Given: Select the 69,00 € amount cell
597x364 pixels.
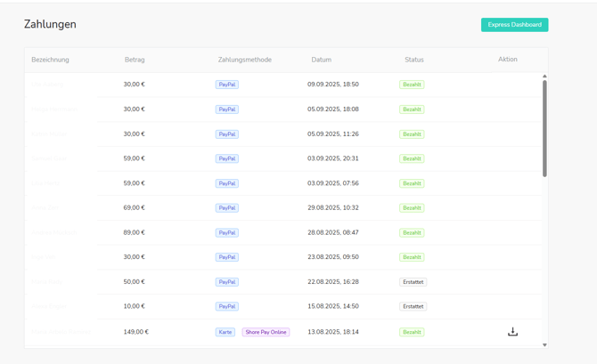Looking at the screenshot, I should (134, 207).
